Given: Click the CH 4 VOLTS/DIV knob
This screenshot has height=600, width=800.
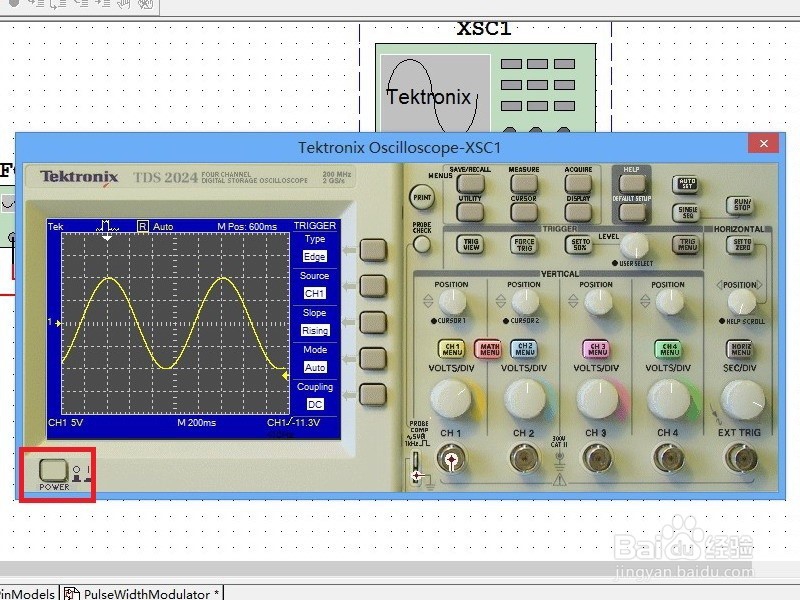Looking at the screenshot, I should point(669,400).
